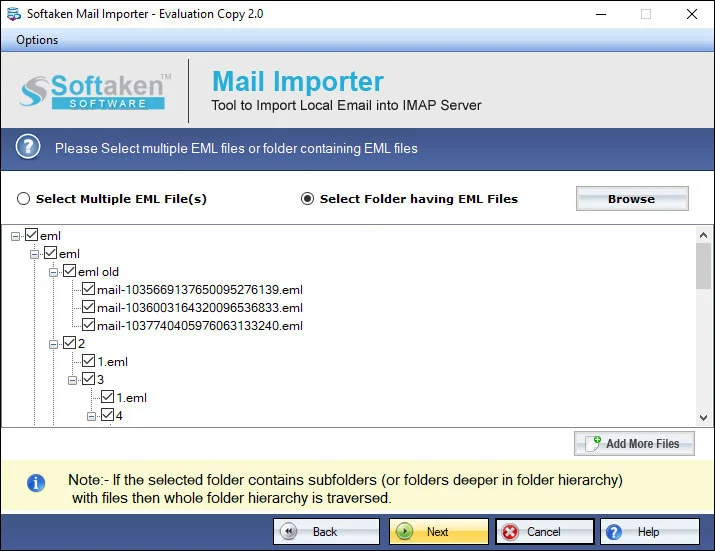The height and width of the screenshot is (551, 715).
Task: Click Add More Files button
Action: coord(634,443)
